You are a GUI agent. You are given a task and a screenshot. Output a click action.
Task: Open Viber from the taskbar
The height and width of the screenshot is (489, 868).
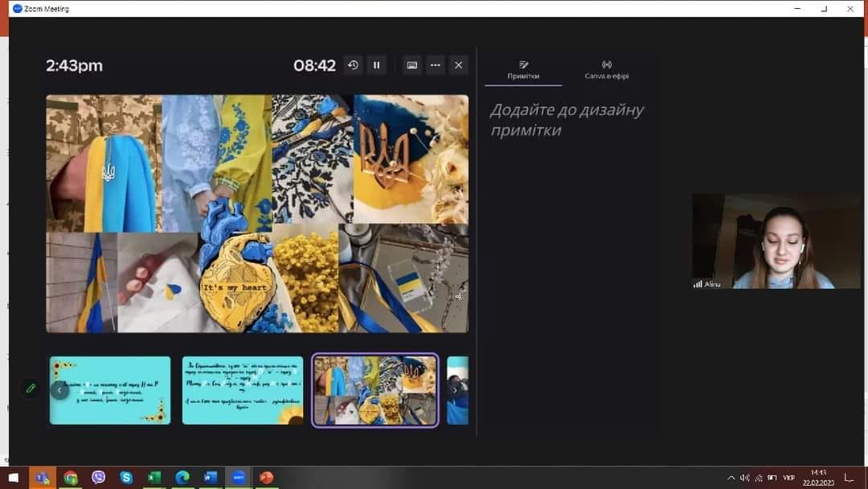coord(98,478)
